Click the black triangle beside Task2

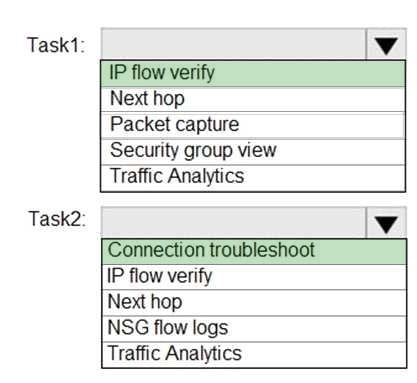(x=386, y=224)
